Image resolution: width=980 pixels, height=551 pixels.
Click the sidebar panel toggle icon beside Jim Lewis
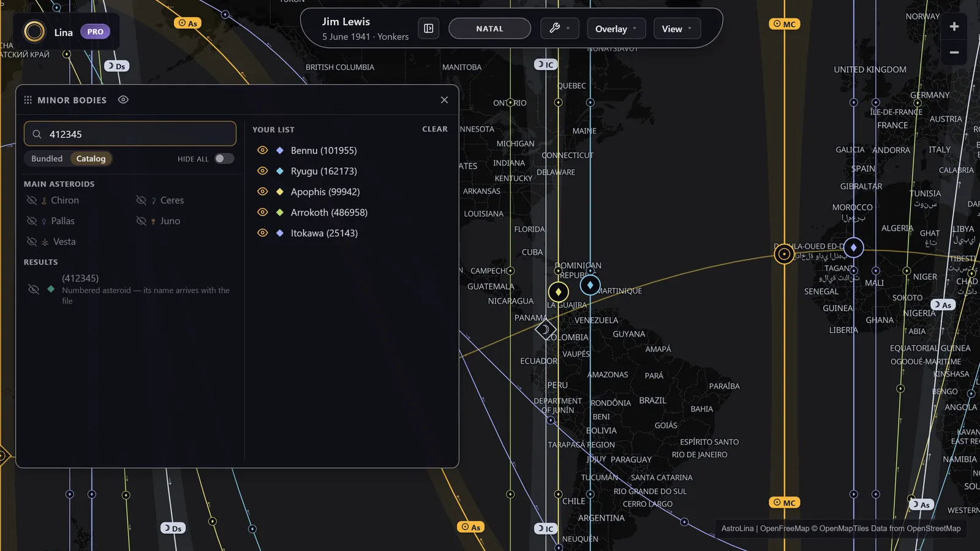(429, 29)
